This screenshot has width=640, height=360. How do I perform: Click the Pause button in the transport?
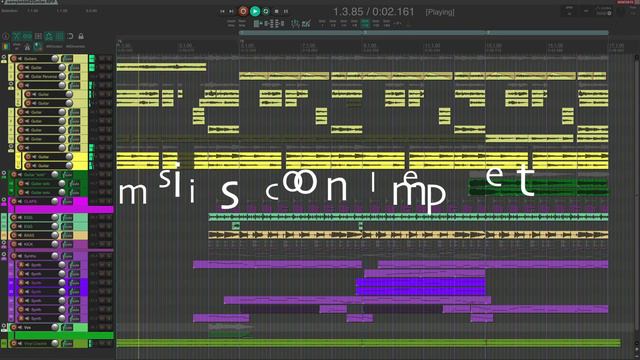[286, 11]
